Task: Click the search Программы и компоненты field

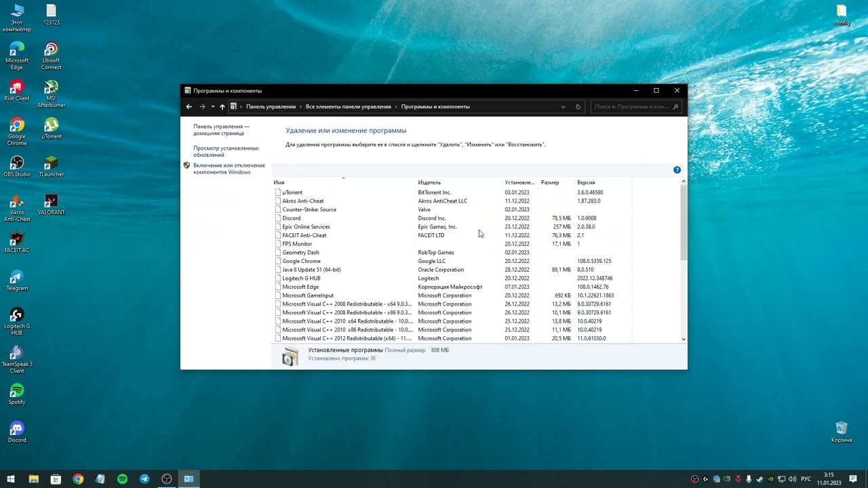Action: coord(635,106)
